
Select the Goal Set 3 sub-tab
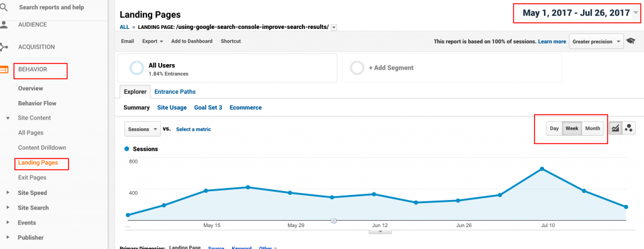[208, 108]
